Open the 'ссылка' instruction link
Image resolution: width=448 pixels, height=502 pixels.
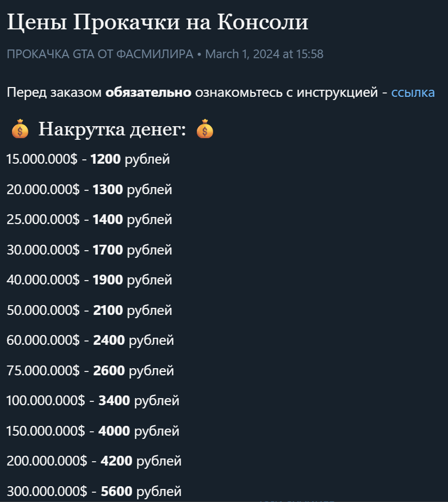click(x=413, y=92)
